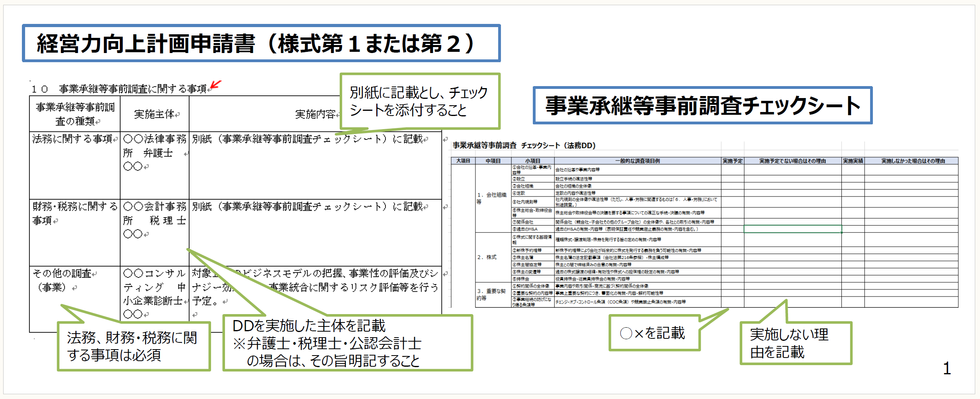Select the 2．株式 category cell
The width and height of the screenshot is (980, 399).
[493, 257]
